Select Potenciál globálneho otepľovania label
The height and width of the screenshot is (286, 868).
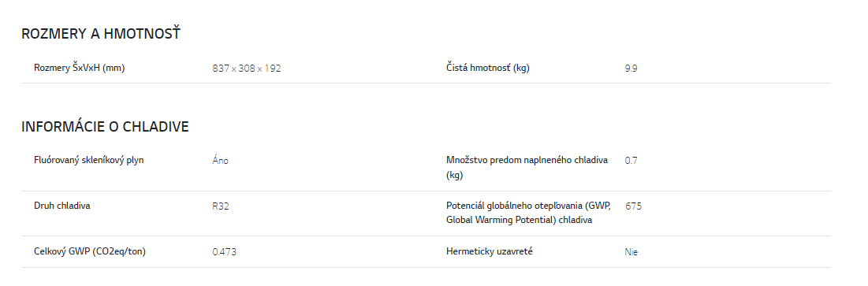[x=529, y=213]
